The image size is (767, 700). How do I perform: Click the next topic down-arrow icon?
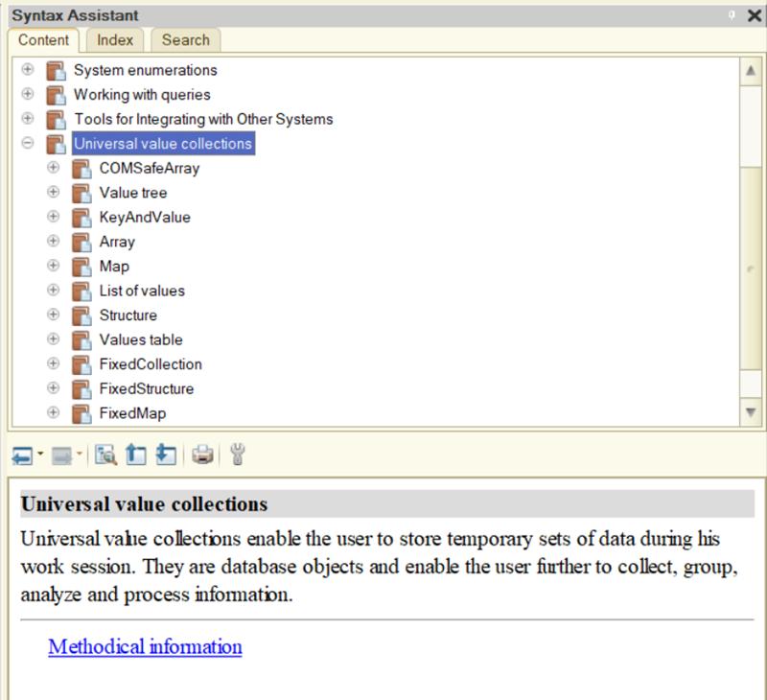click(166, 456)
